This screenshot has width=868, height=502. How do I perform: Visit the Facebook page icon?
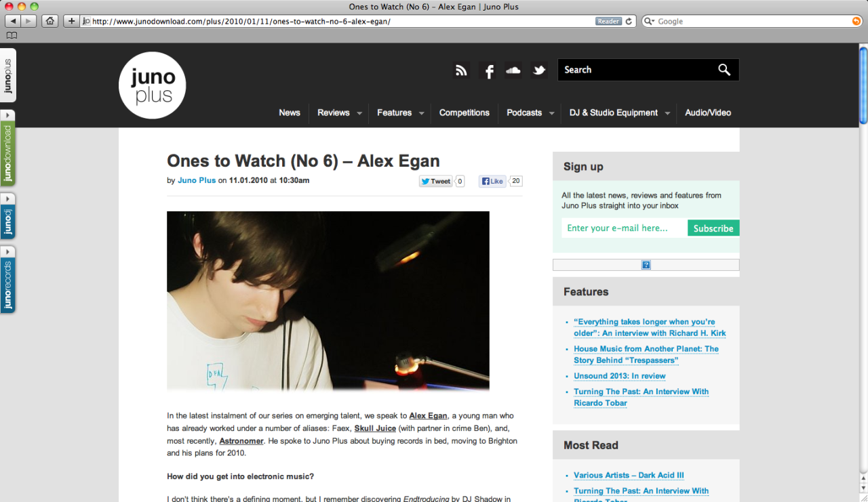pos(488,70)
